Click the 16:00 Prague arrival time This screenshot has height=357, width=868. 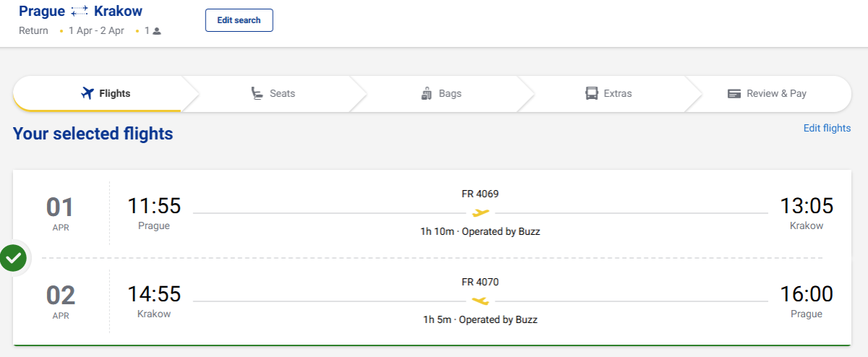(x=806, y=294)
